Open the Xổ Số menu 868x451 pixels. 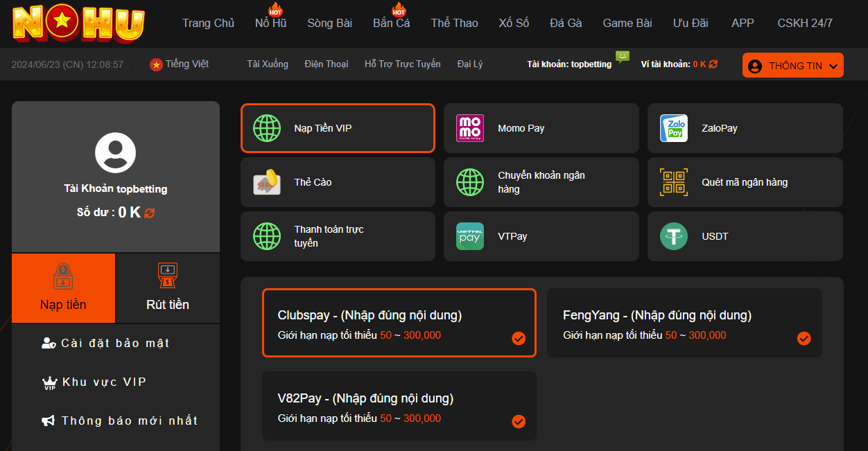coord(514,24)
